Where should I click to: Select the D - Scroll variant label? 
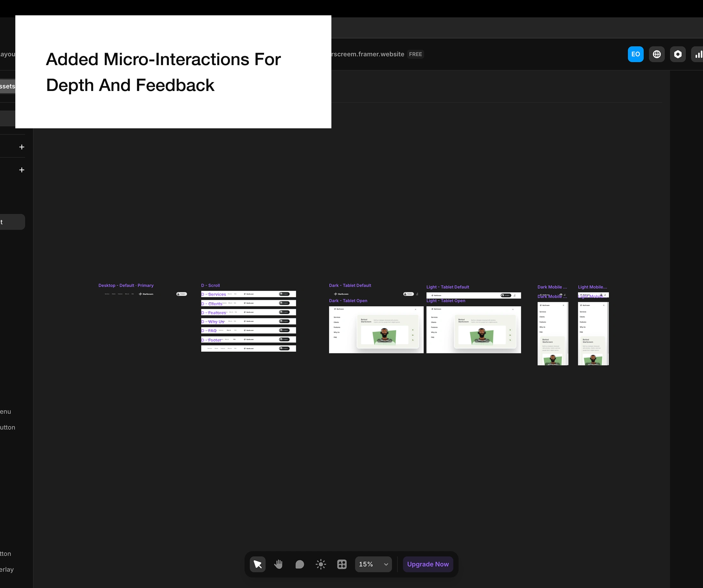point(210,285)
